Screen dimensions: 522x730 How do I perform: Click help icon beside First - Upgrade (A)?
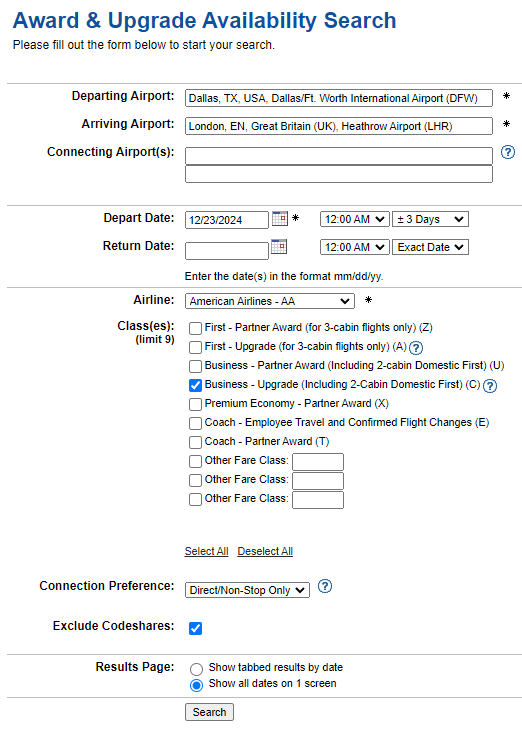click(x=416, y=348)
